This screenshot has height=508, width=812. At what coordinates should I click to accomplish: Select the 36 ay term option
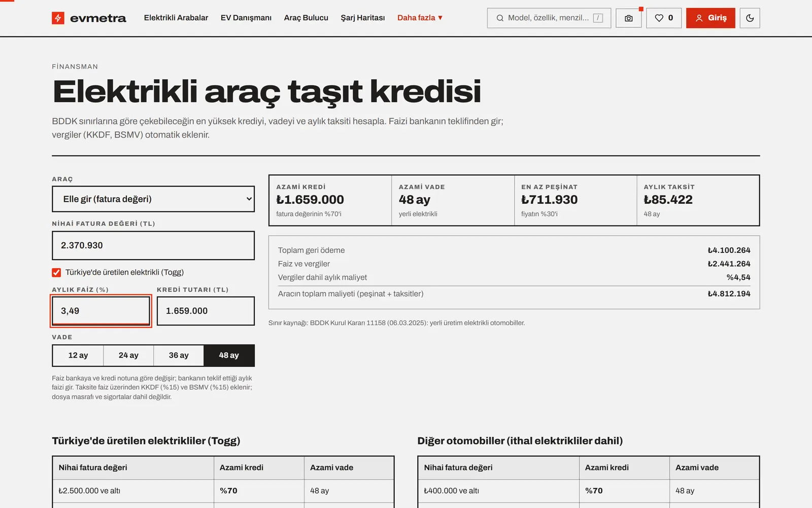coord(179,356)
